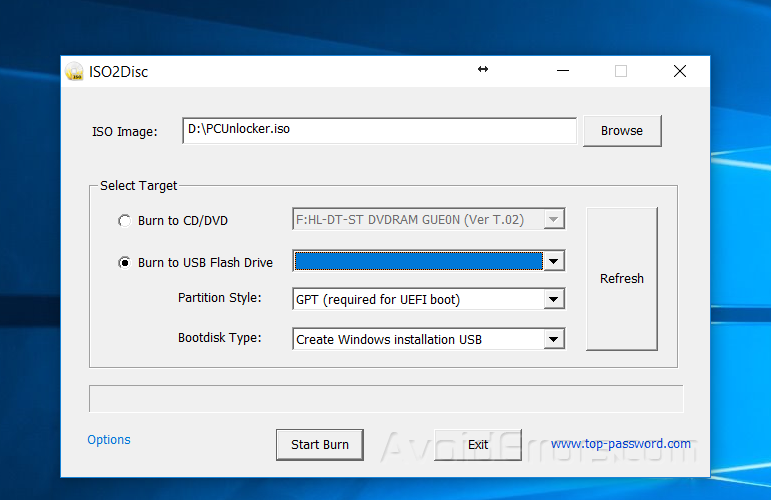Click the empty burn progress bar

coord(386,399)
